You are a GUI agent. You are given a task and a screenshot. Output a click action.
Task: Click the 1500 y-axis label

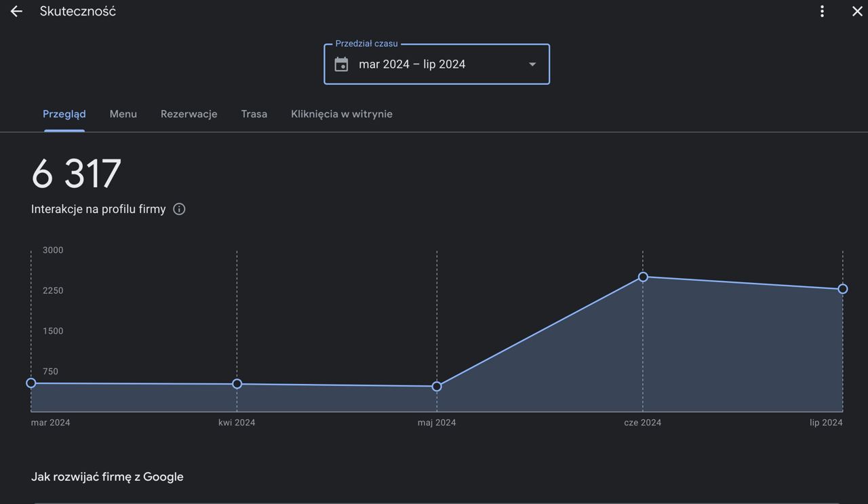pos(53,331)
